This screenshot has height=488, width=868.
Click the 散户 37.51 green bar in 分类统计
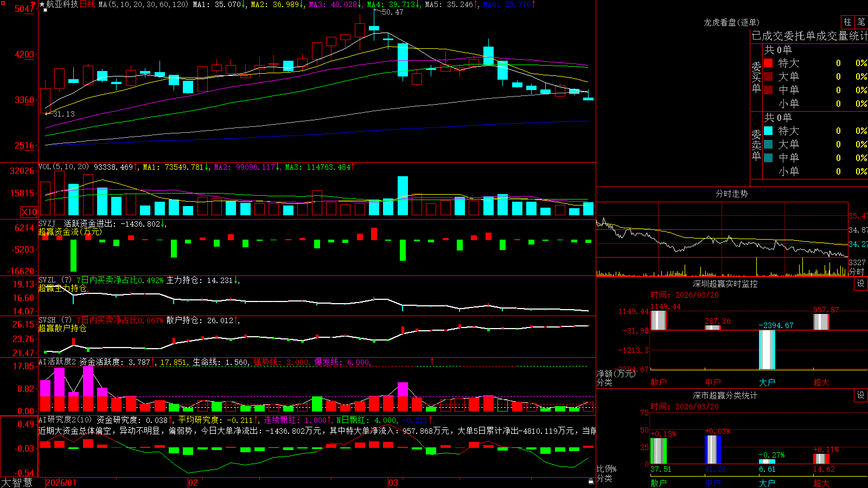pyautogui.click(x=659, y=451)
